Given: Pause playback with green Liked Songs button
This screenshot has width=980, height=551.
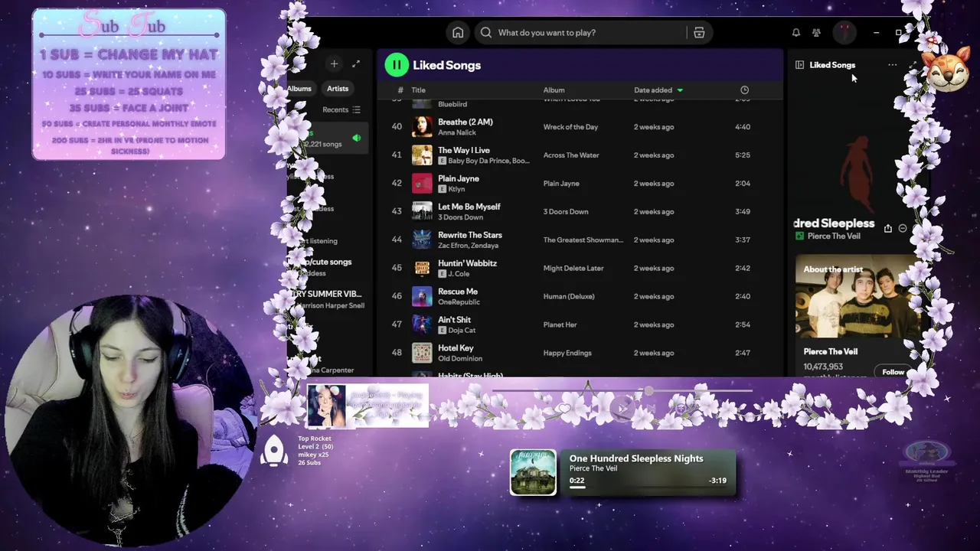Looking at the screenshot, I should (397, 65).
